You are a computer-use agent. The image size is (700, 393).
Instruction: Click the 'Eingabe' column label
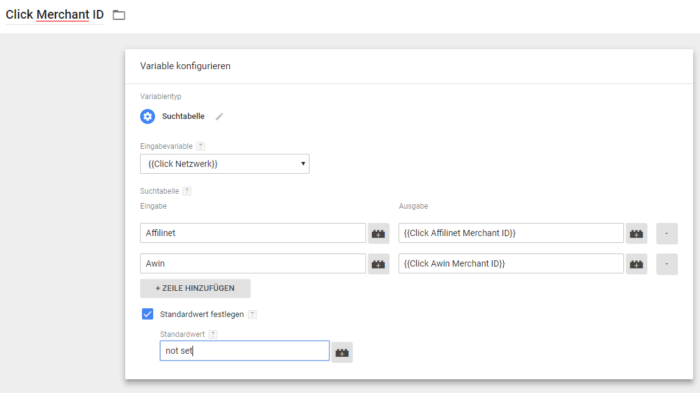pos(153,206)
